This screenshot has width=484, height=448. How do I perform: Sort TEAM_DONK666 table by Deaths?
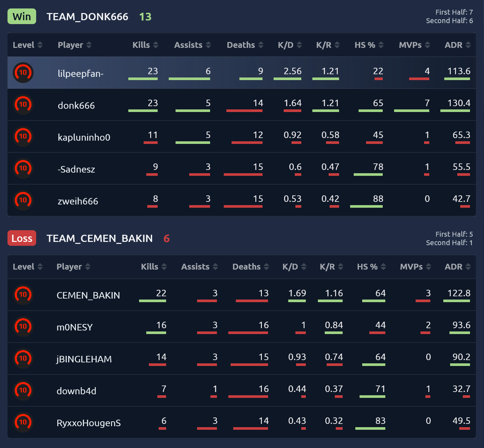(245, 45)
